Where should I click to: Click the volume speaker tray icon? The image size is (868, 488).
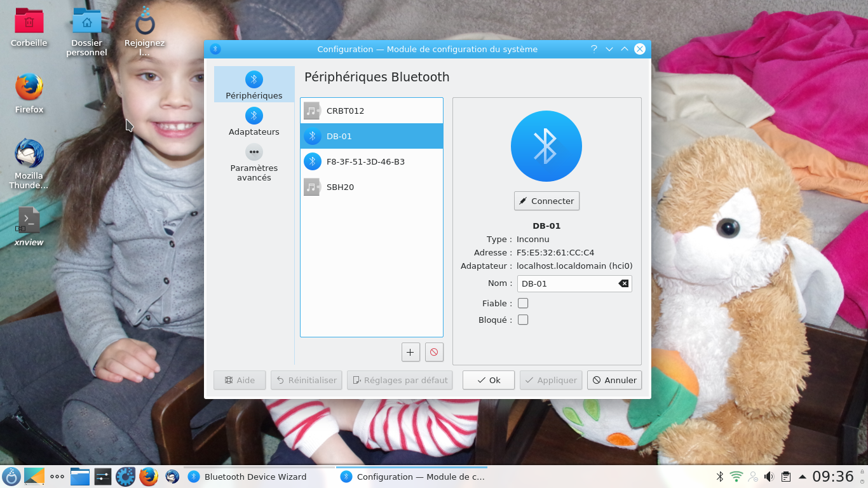[x=769, y=477]
